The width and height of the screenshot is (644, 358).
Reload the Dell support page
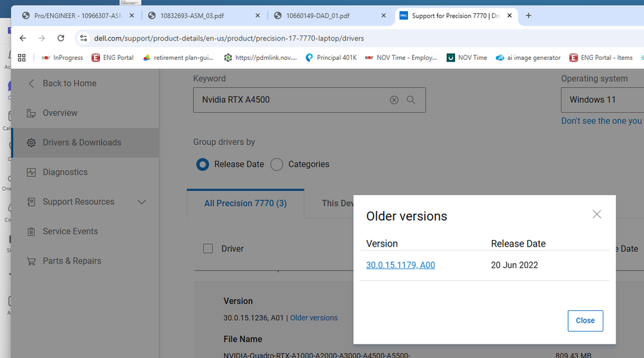pos(61,38)
